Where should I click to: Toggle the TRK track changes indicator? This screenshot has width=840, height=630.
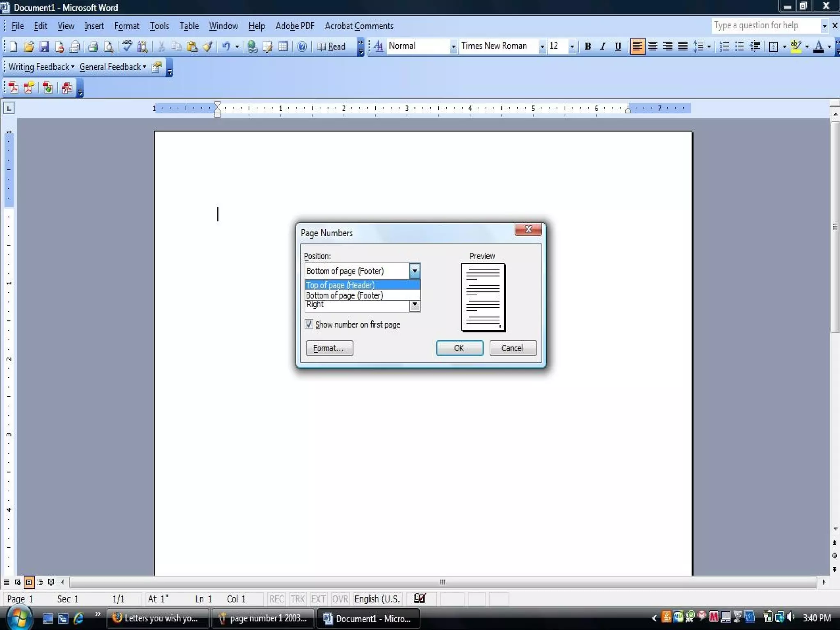point(297,599)
